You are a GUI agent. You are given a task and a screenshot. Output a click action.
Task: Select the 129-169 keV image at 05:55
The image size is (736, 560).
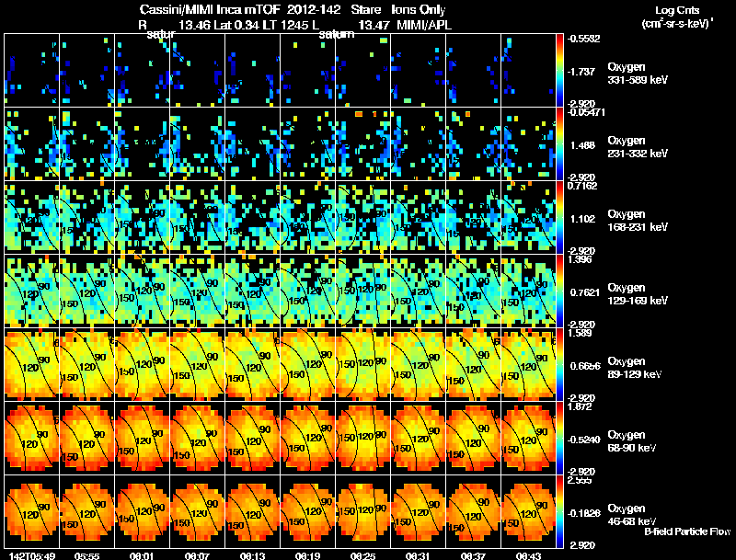pos(86,291)
